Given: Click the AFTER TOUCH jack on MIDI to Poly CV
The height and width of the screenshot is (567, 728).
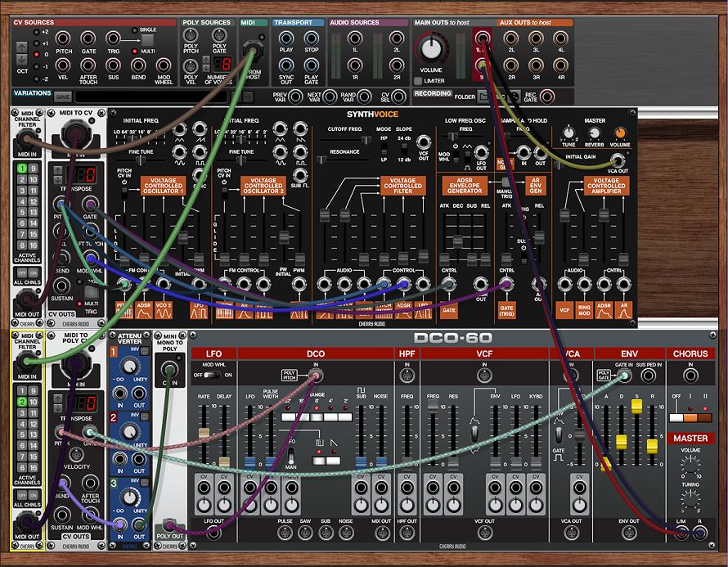Looking at the screenshot, I should coord(90,484).
